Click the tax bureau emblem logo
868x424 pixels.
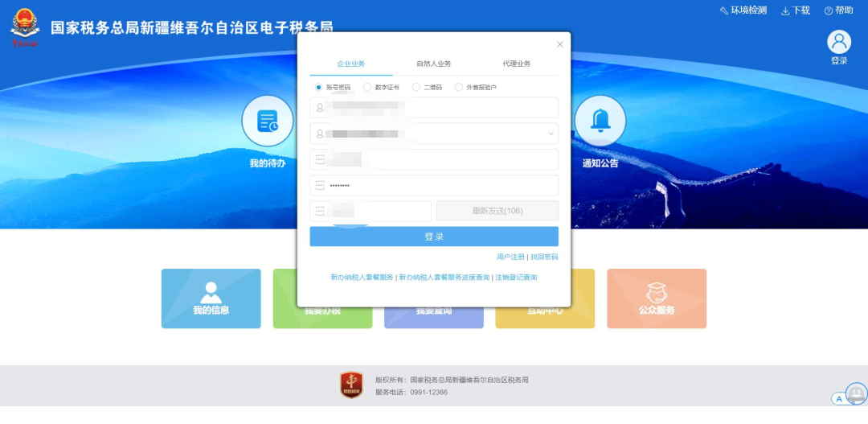(25, 28)
